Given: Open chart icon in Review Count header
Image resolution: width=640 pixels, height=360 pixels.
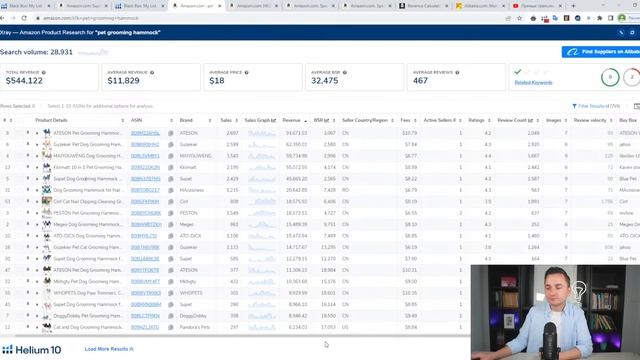Looking at the screenshot, I should pos(530,120).
